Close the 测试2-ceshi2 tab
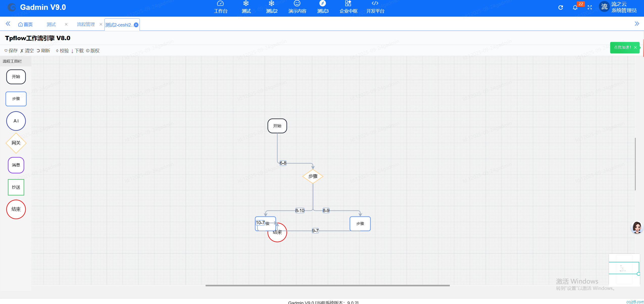The image size is (644, 304). (x=136, y=25)
